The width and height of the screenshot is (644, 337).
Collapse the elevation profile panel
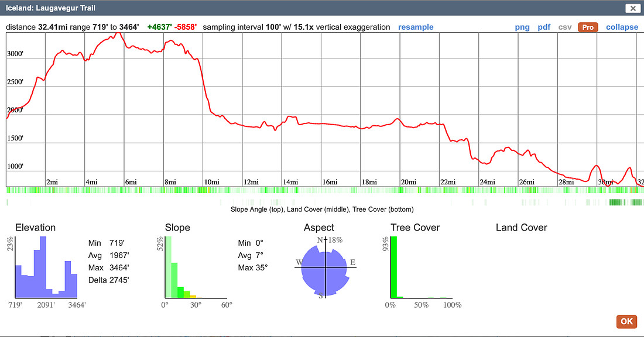coord(622,27)
